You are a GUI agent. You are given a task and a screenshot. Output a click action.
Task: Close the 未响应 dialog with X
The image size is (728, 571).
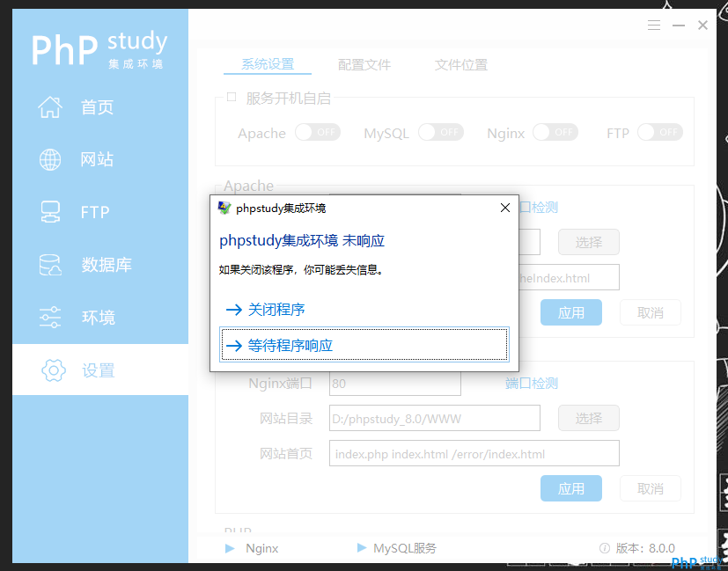(505, 208)
